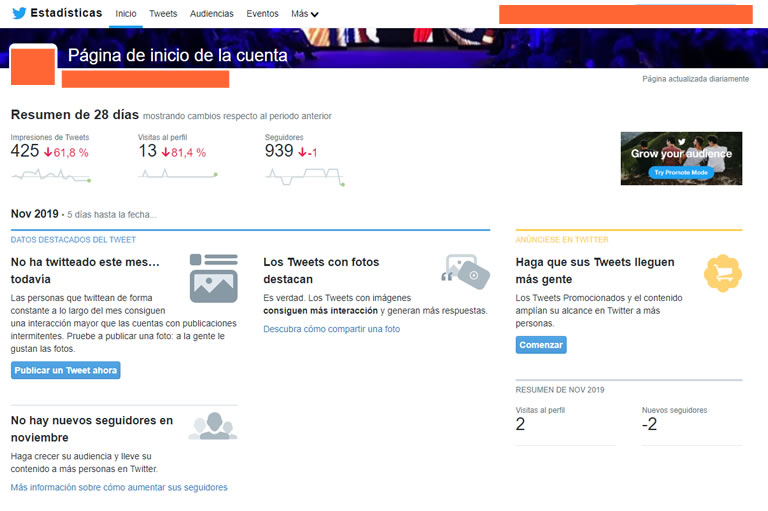This screenshot has height=511, width=768.
Task: Click Publicar un Tweet ahora button
Action: click(66, 370)
